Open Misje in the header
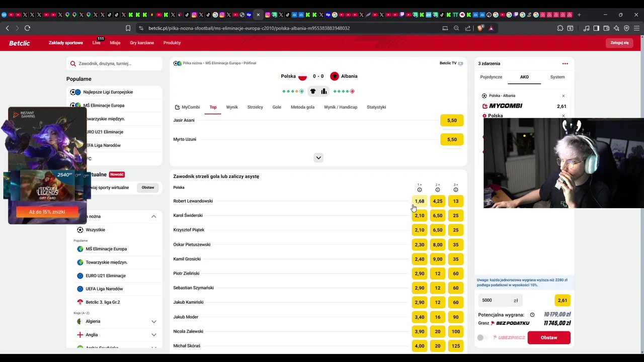 coord(115,43)
